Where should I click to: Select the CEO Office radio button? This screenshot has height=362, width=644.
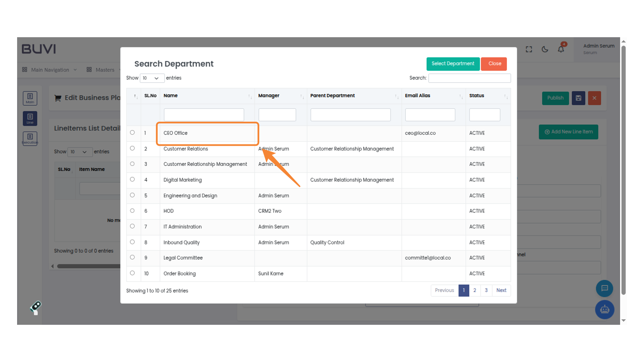pos(132,133)
